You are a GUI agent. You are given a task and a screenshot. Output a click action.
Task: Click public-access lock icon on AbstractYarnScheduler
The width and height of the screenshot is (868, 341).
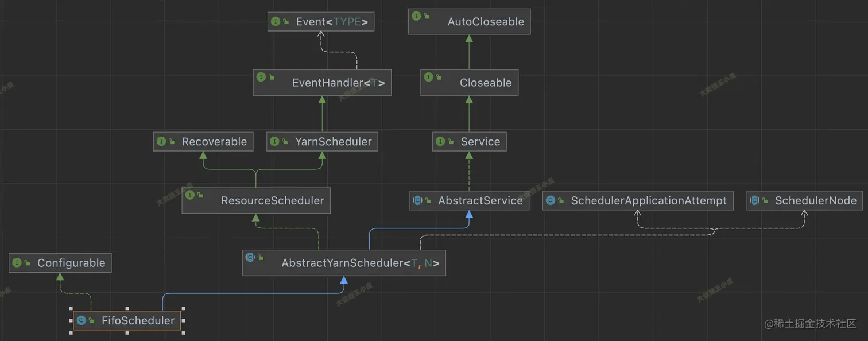pyautogui.click(x=261, y=257)
